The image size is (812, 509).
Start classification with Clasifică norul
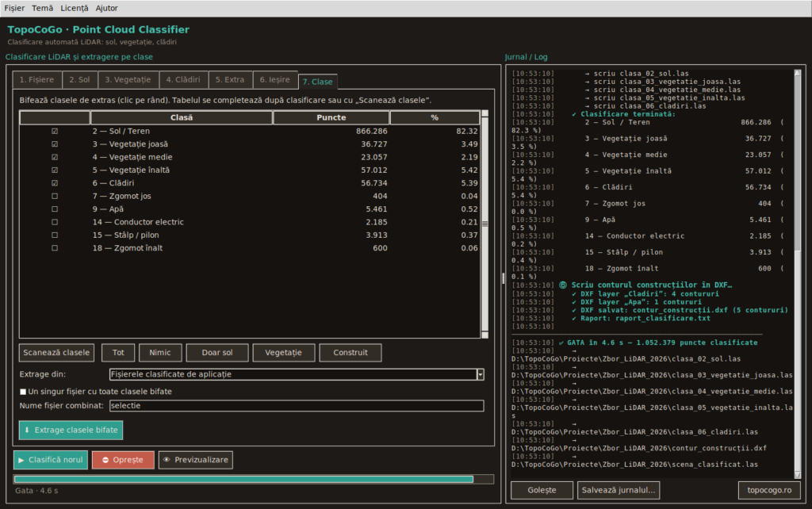click(x=50, y=460)
